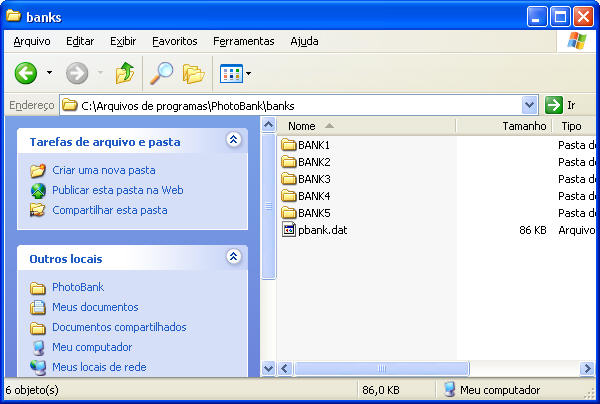Viewport: 600px width, 404px height.
Task: Open the Exibir menu
Action: coord(123,41)
